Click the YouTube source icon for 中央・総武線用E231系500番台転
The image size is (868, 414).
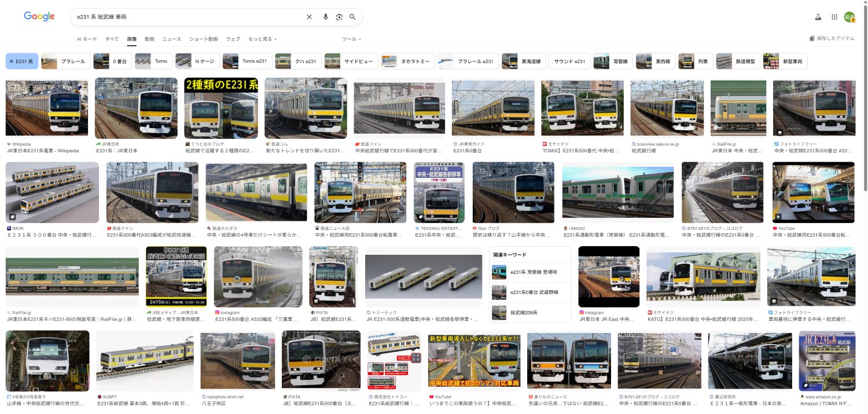(x=775, y=229)
